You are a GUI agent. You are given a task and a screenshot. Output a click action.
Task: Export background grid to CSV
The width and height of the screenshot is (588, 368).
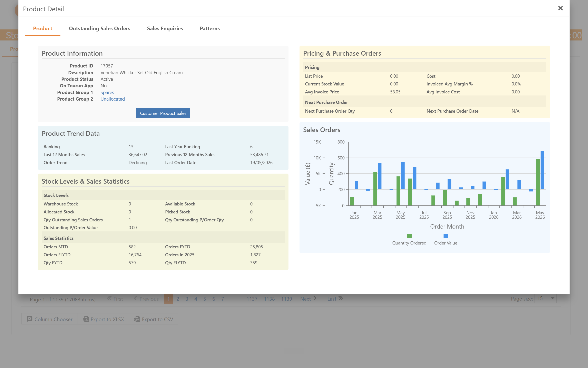pyautogui.click(x=154, y=319)
